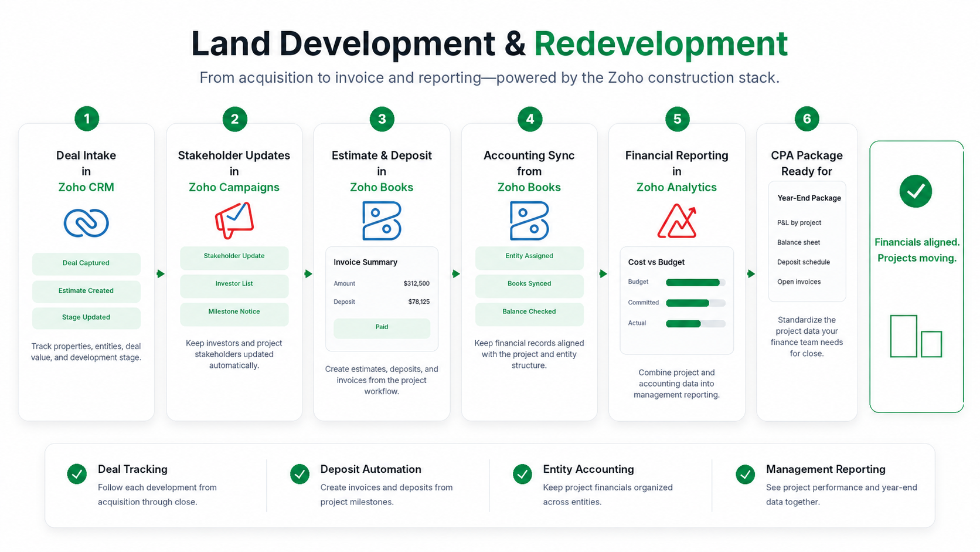Viewport: 980px width, 552px height.
Task: Click the subtitle about the Zoho construction stack
Action: point(489,77)
